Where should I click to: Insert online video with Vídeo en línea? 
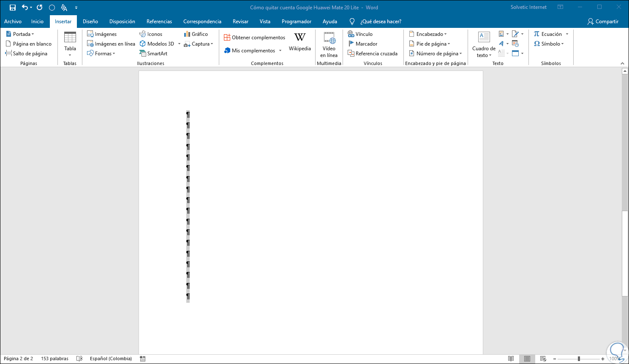click(329, 44)
